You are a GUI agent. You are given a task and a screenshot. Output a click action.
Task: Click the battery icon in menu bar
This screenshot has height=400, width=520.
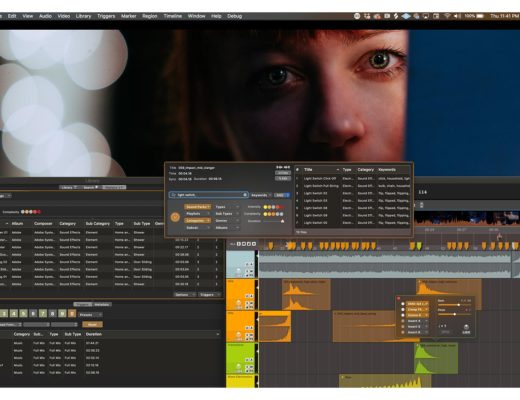[480, 16]
